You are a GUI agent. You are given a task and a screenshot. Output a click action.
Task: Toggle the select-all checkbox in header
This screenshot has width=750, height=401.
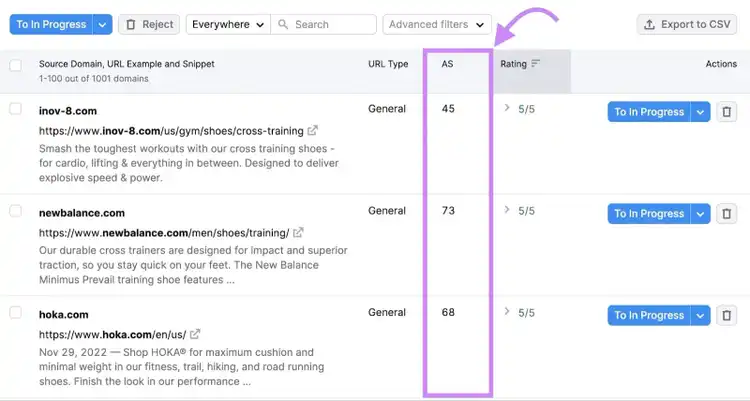(x=16, y=65)
